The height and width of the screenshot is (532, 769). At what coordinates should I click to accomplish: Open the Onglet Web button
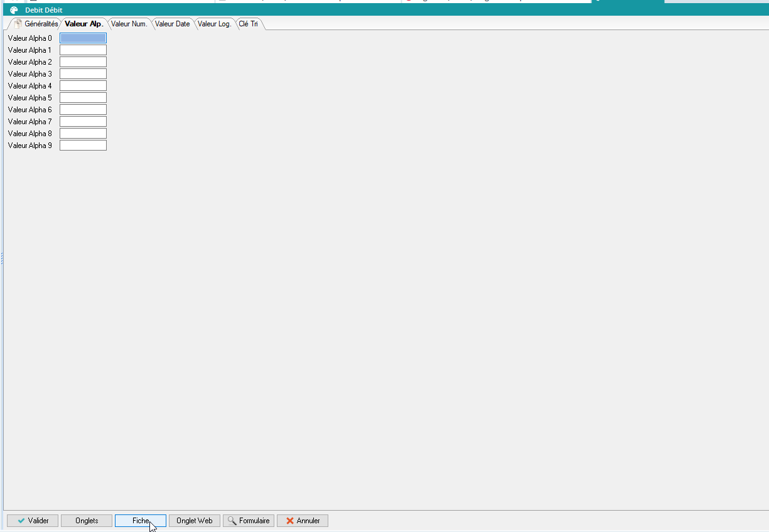195,521
